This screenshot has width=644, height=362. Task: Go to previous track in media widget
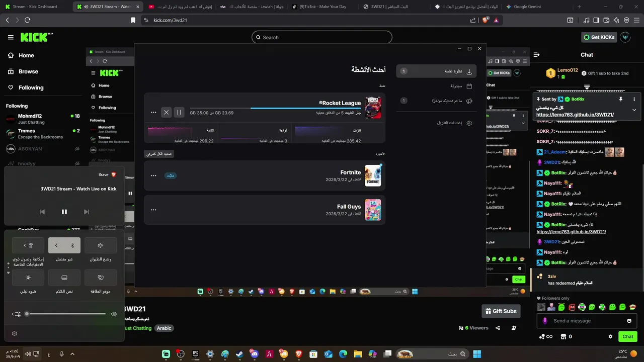coord(42,212)
